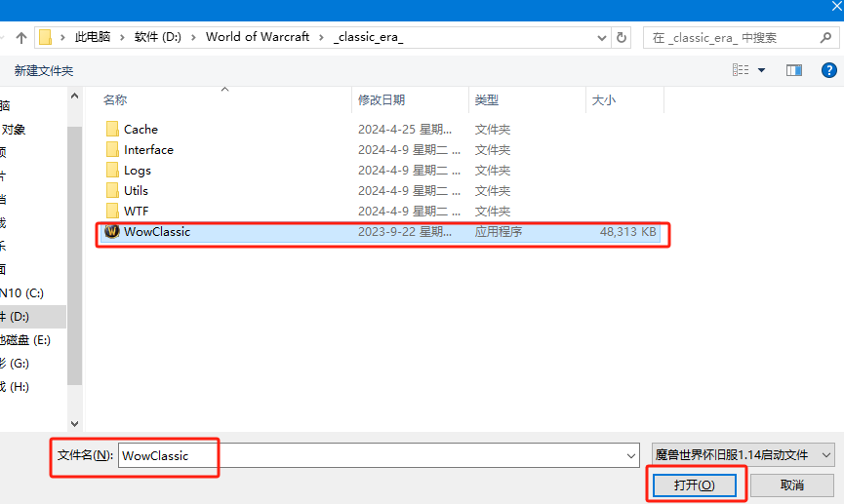844x504 pixels.
Task: Click the view layout icon
Action: 741,70
